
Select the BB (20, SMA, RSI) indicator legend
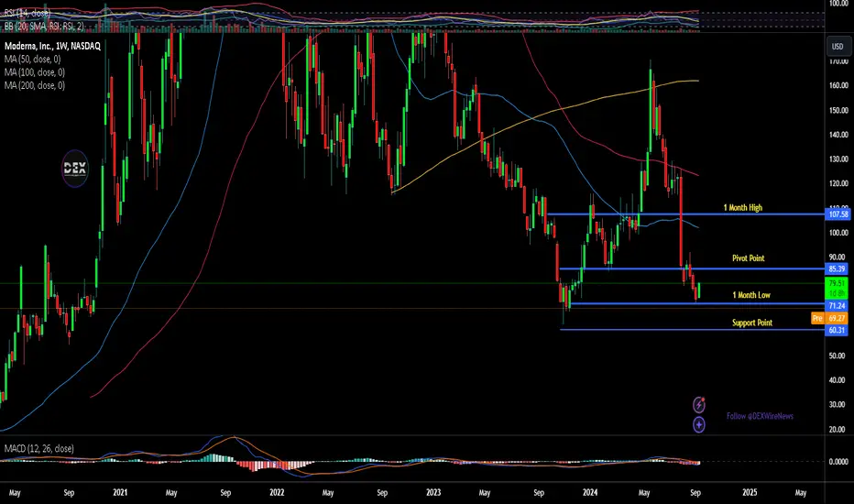[44, 26]
